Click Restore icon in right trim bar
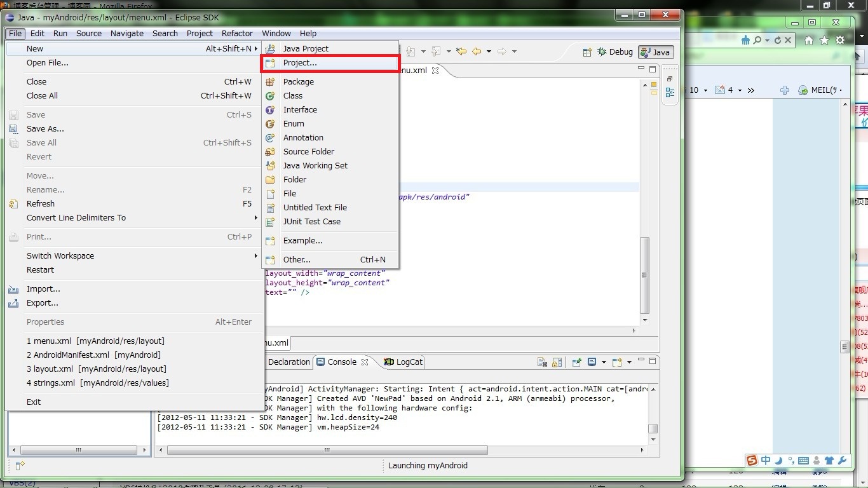Viewport: 868px width, 488px height. pyautogui.click(x=670, y=79)
